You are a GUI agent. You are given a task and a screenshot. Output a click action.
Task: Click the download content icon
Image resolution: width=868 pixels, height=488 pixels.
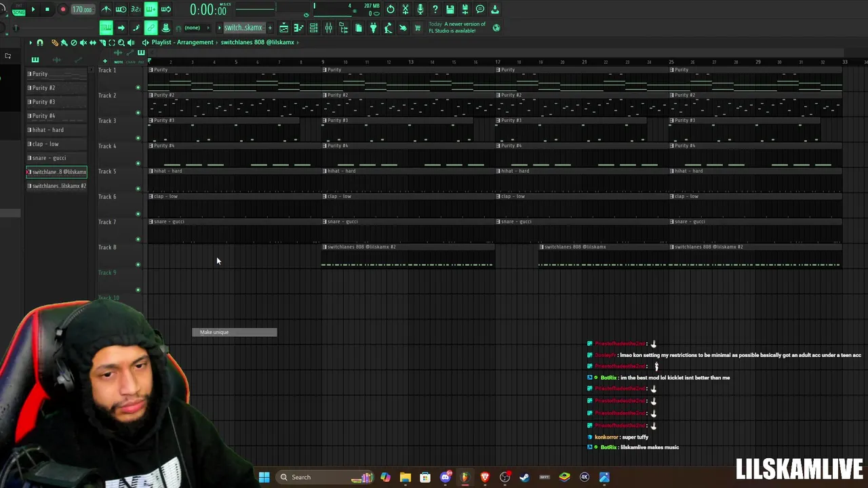(x=495, y=9)
